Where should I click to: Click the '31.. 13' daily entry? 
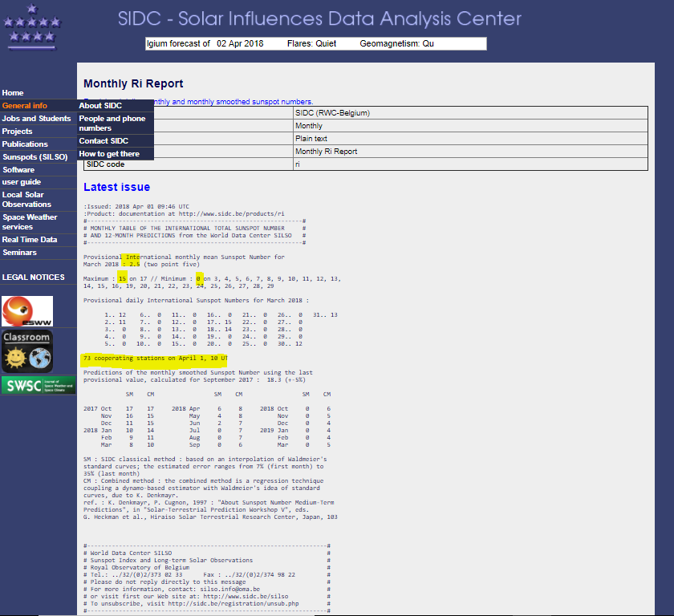click(325, 315)
